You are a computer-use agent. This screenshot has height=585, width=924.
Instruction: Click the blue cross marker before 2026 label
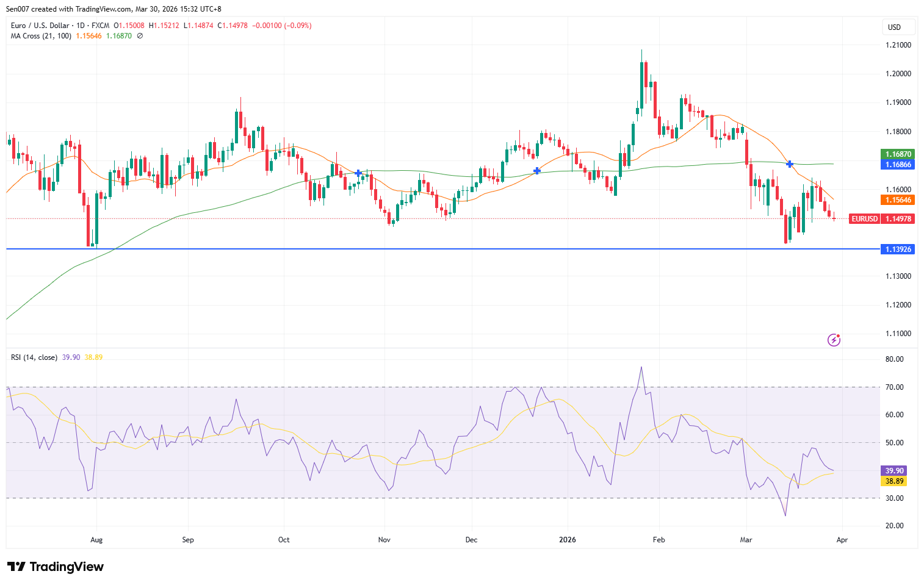pos(536,171)
